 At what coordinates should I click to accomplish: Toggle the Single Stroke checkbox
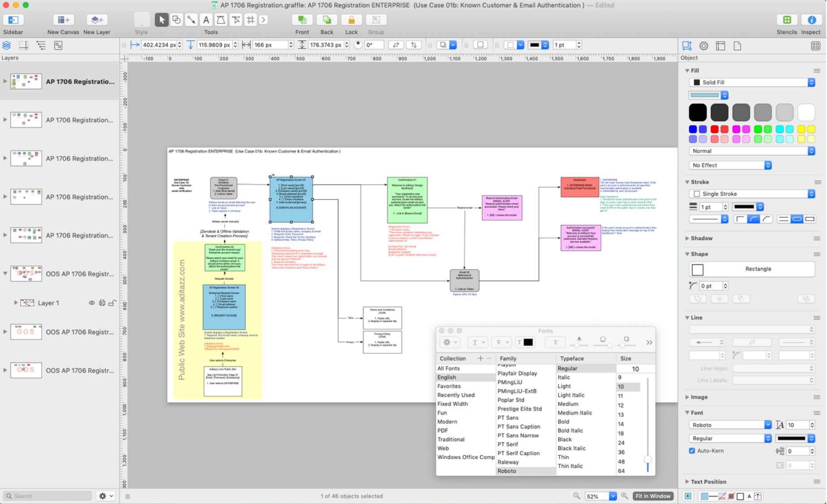696,194
